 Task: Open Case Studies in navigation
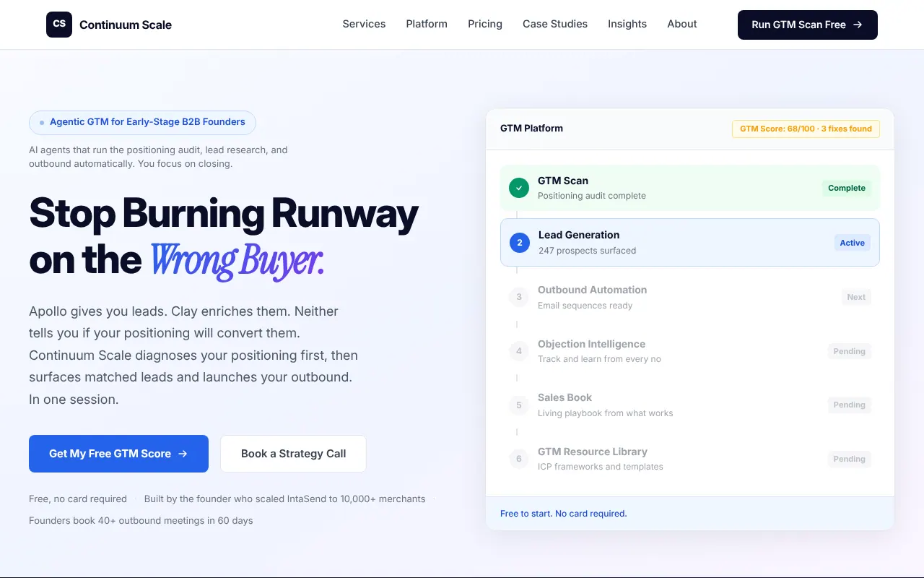[x=555, y=24]
